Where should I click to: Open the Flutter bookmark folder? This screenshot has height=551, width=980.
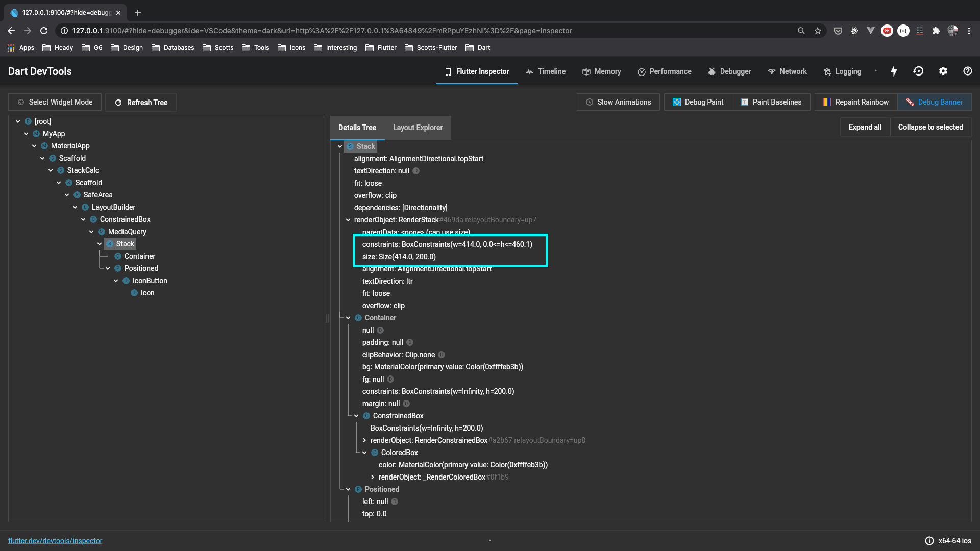[381, 48]
